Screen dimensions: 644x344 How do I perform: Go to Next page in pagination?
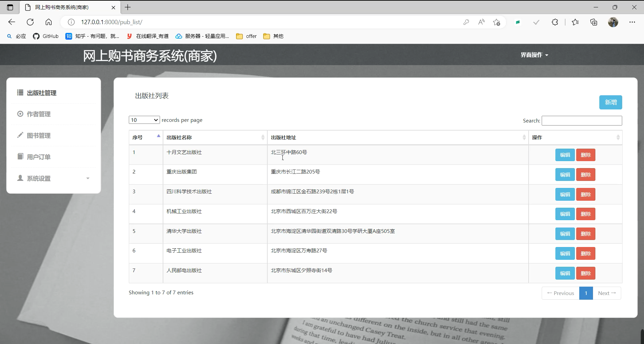607,293
